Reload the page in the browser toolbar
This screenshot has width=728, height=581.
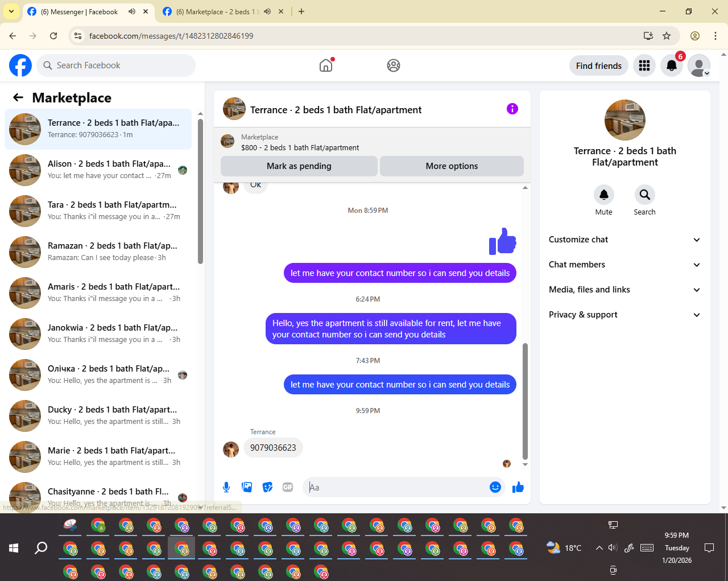click(53, 36)
